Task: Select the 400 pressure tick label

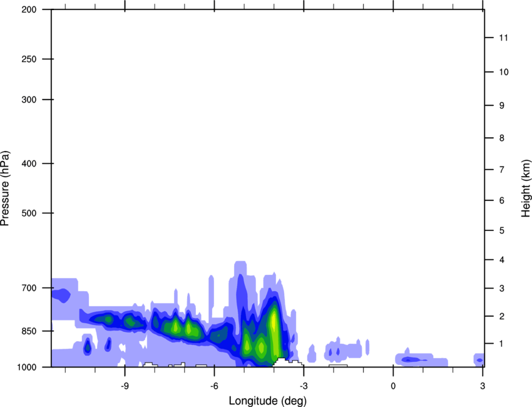Action: coord(29,163)
